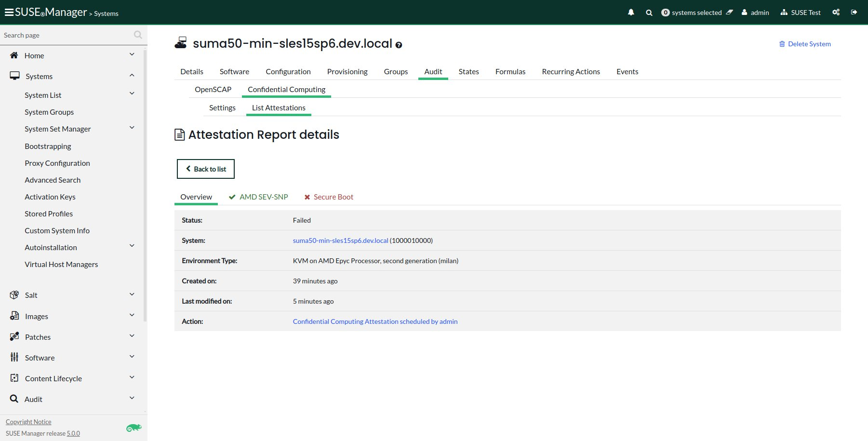This screenshot has height=441, width=868.
Task: Click the Software icon in sidebar
Action: click(x=14, y=357)
